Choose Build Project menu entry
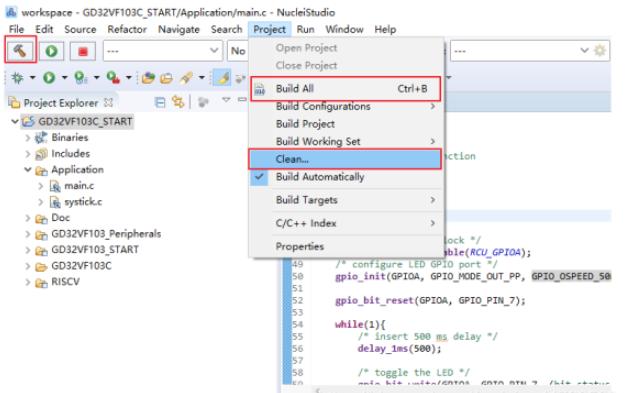The height and width of the screenshot is (393, 630). (346, 124)
